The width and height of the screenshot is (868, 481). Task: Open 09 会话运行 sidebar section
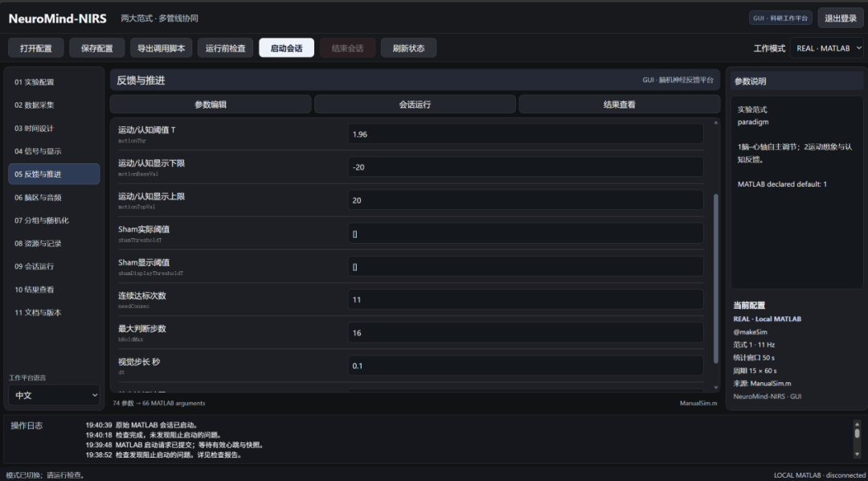coord(55,266)
